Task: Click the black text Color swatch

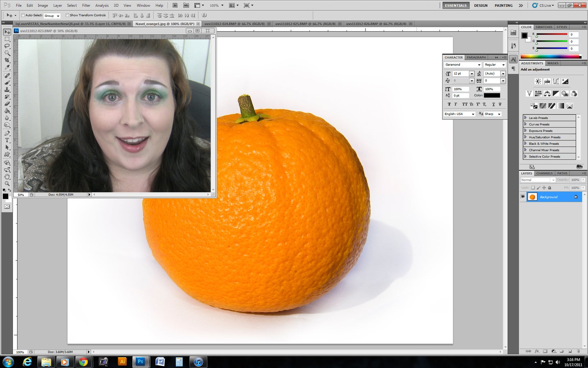Action: [x=491, y=95]
